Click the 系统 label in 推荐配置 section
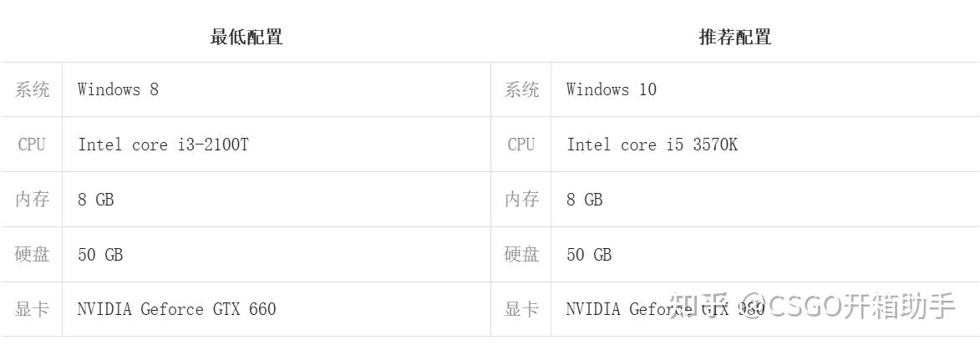980x345 pixels. (x=521, y=89)
